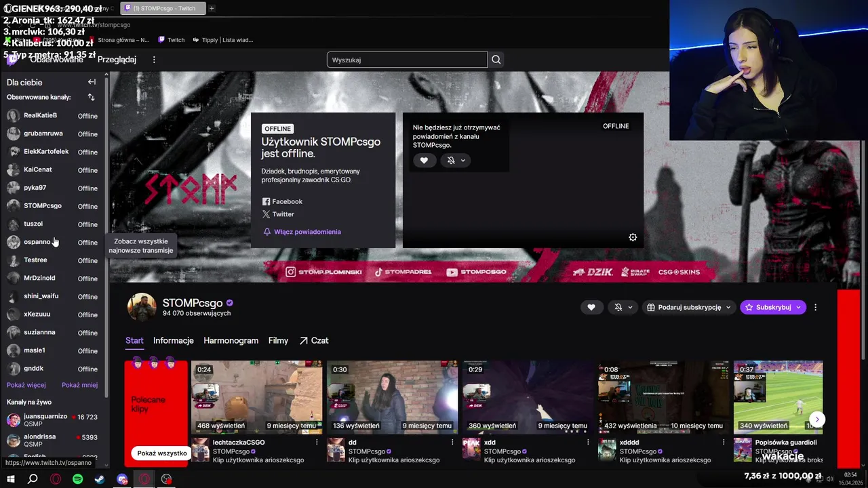The width and height of the screenshot is (868, 488).
Task: Click Włącz powiadomienia link
Action: tap(302, 232)
